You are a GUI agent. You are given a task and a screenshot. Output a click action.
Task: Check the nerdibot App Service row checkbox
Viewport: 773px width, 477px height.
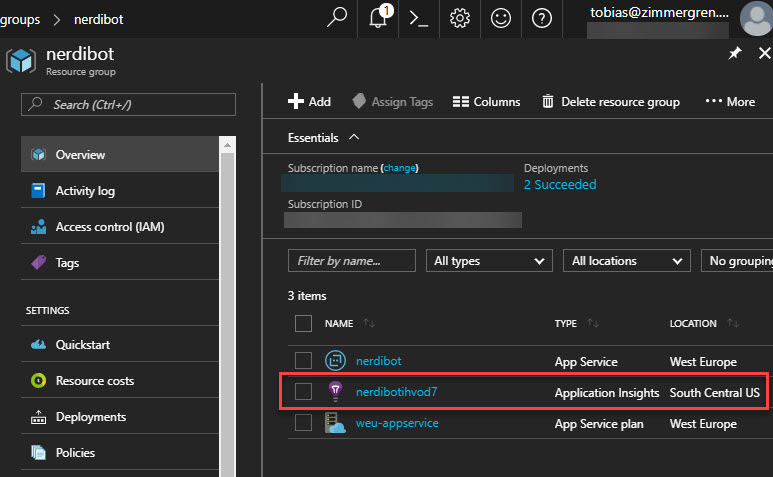(x=303, y=361)
